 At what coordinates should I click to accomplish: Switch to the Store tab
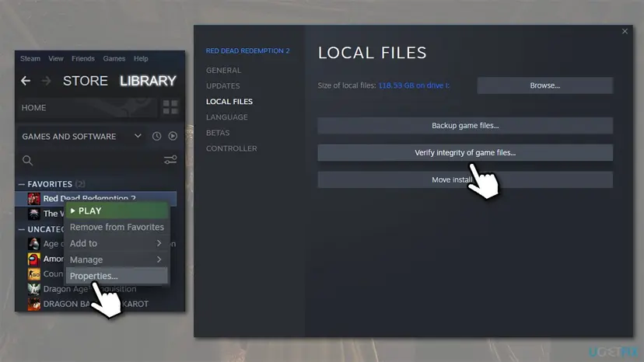(86, 81)
